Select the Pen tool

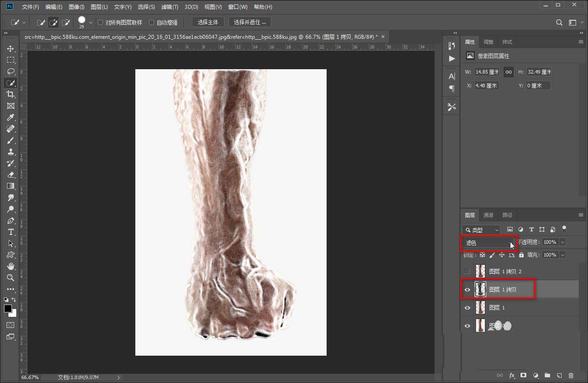(x=11, y=220)
